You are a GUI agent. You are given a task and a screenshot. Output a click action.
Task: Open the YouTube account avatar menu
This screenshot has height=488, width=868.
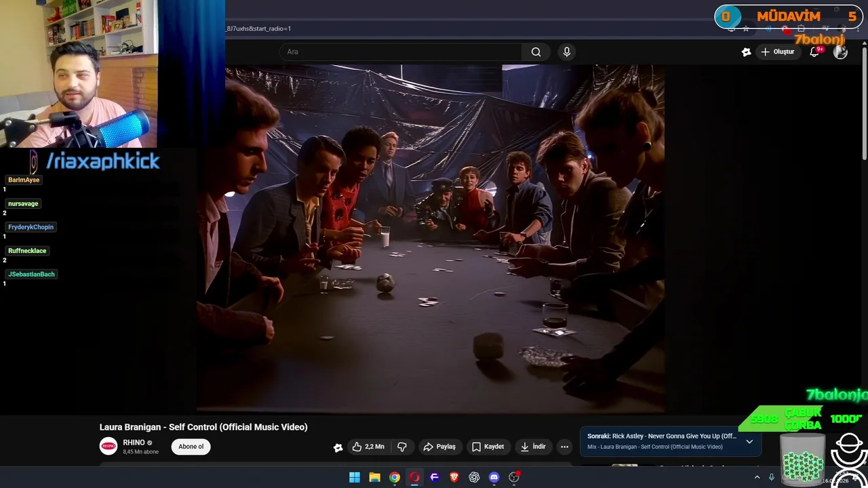840,52
